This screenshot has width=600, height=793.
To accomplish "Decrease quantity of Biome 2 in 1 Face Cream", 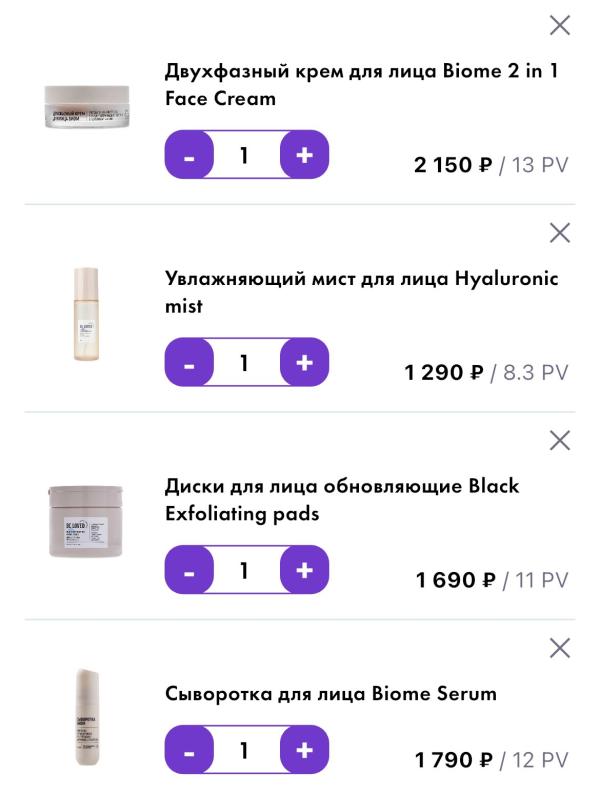I will [x=189, y=155].
